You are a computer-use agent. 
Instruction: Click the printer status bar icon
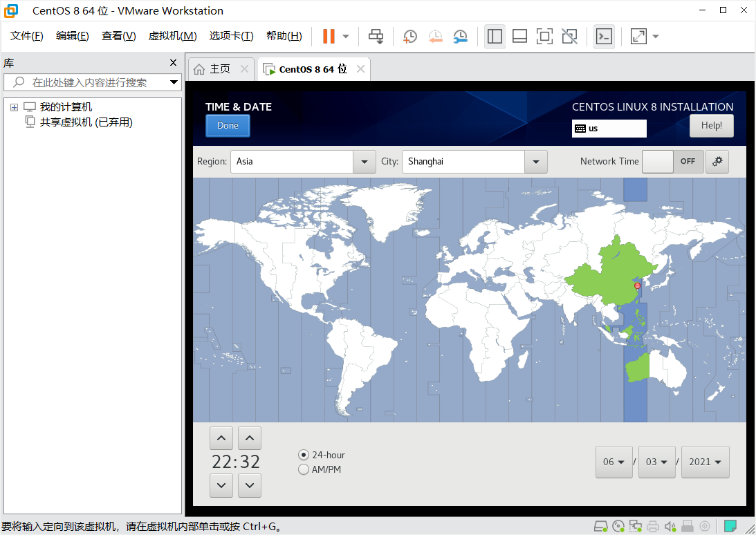(653, 526)
